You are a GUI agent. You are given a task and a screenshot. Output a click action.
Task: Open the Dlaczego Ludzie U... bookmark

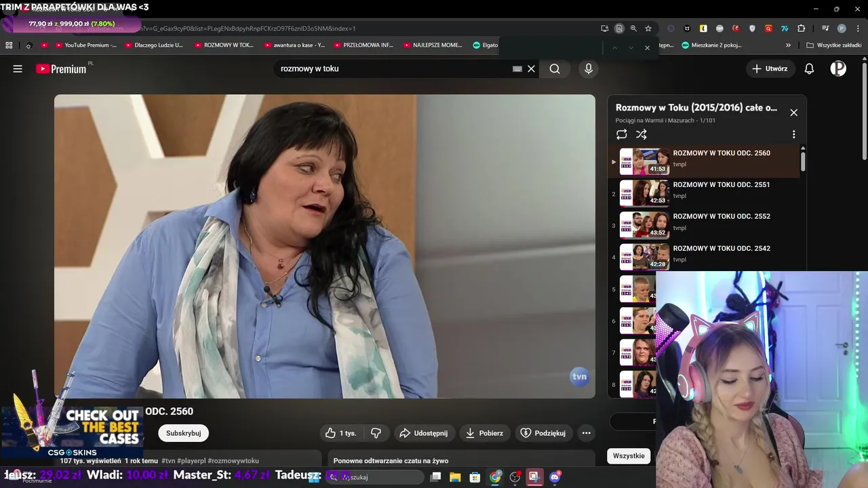click(154, 45)
